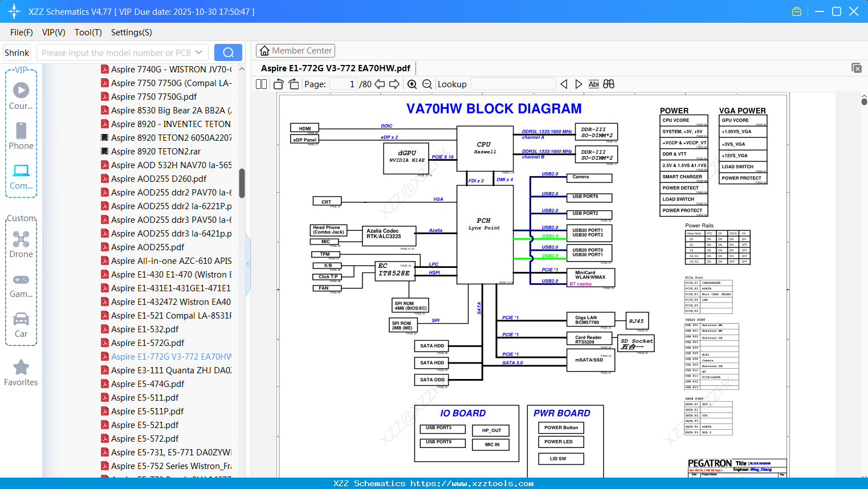The image size is (868, 489).
Task: Rotate page counterclockwise using toolbar icon
Action: 279,84
